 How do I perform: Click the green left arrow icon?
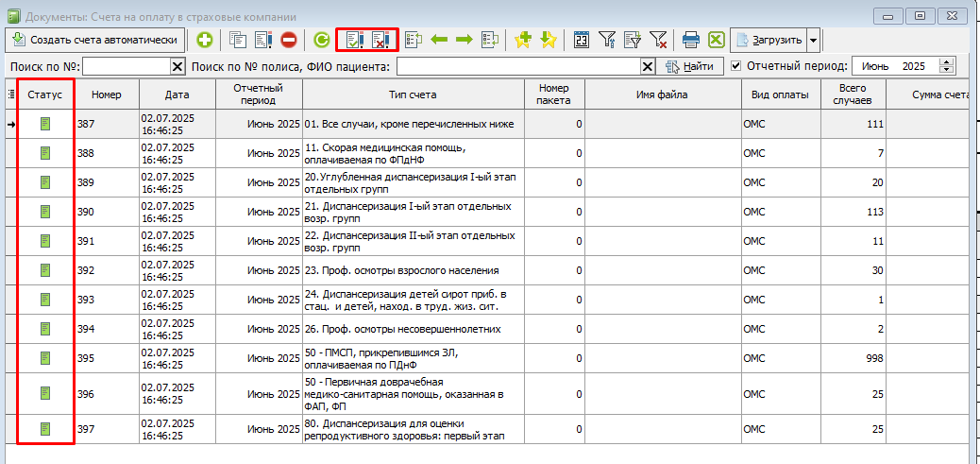pos(439,40)
